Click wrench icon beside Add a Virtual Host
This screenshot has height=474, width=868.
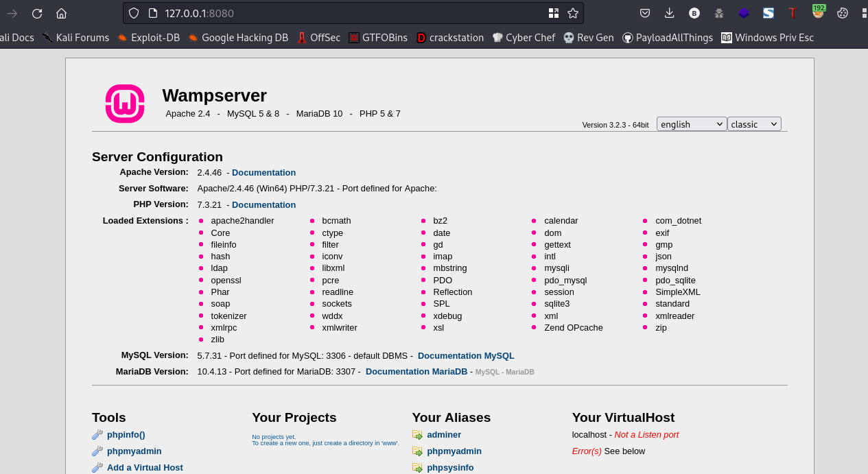tap(97, 468)
